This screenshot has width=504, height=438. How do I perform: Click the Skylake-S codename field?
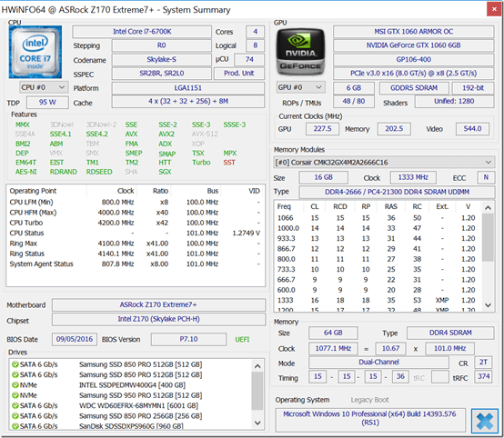pyautogui.click(x=161, y=60)
